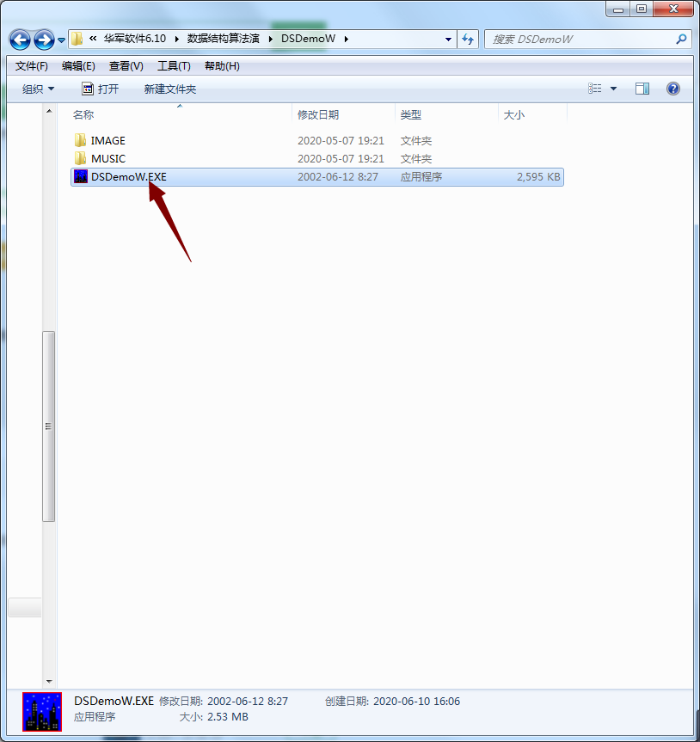The width and height of the screenshot is (700, 742).
Task: Click date 2002-06-12 8:27 in the file list
Action: pos(338,176)
